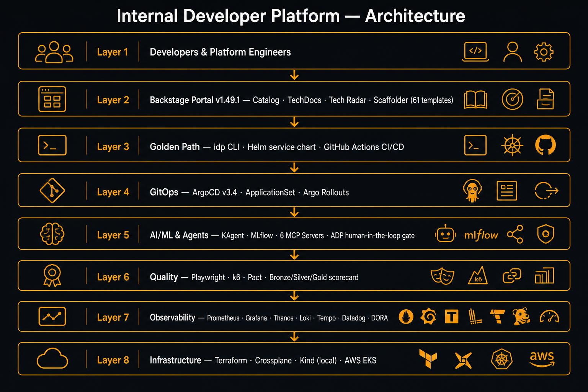Click the 'Layer 1' label
The width and height of the screenshot is (588, 392).
113,52
